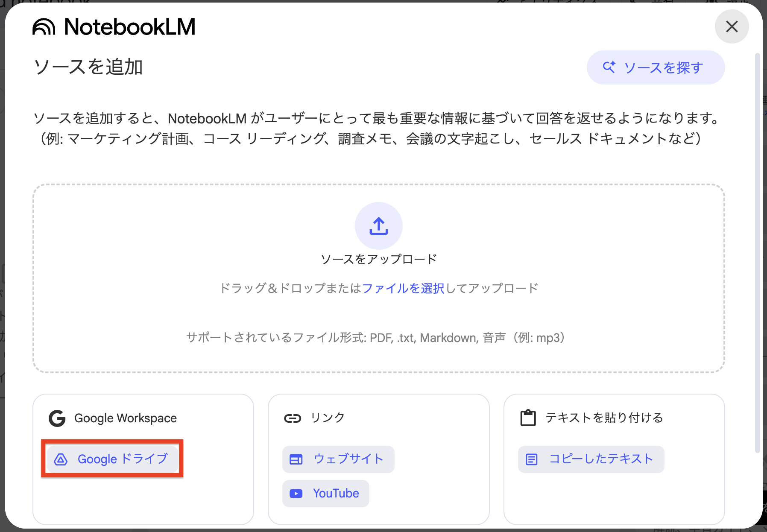The width and height of the screenshot is (767, 532).
Task: Click the document icon in コピーしたテキスト
Action: click(x=531, y=459)
